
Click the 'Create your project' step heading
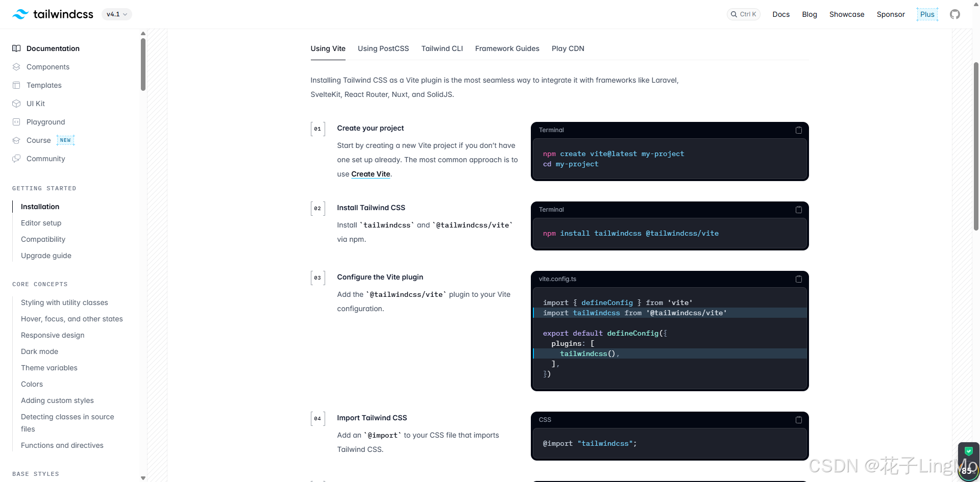(370, 128)
